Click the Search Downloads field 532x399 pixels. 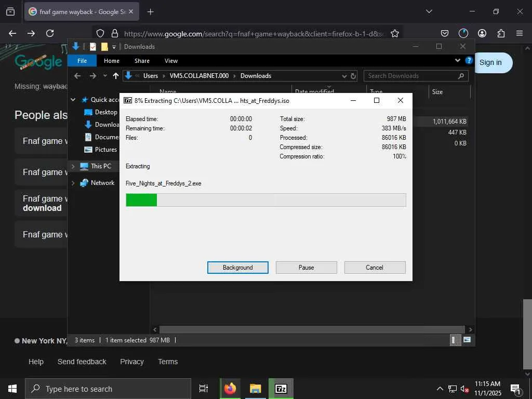(x=416, y=76)
